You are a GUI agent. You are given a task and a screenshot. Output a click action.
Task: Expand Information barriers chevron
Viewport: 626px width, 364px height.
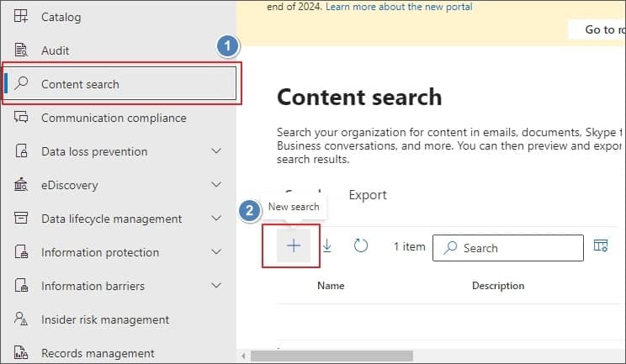tap(216, 285)
